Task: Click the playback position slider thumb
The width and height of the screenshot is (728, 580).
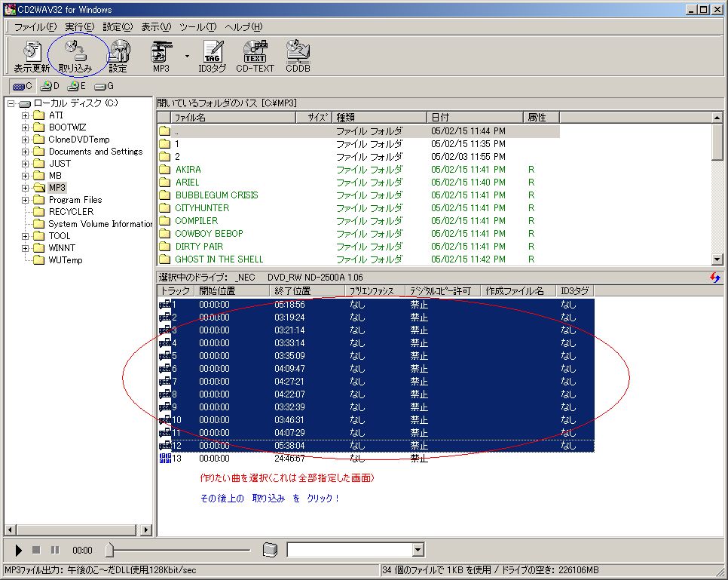Action: (x=109, y=550)
